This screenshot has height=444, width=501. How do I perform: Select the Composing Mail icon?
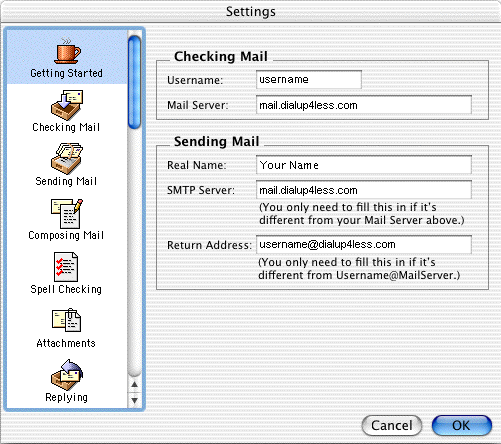67,213
